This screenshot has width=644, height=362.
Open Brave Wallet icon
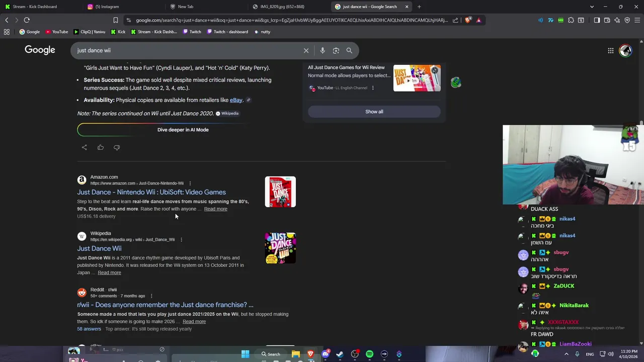(x=607, y=20)
